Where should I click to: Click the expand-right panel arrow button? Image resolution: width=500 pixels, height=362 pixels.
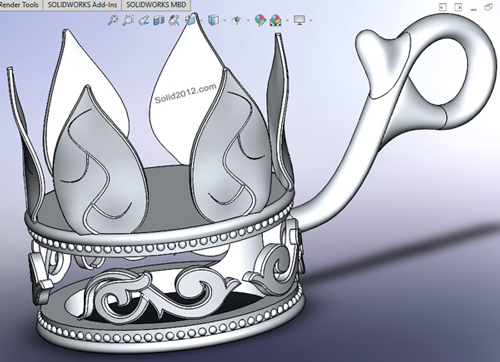tap(458, 7)
